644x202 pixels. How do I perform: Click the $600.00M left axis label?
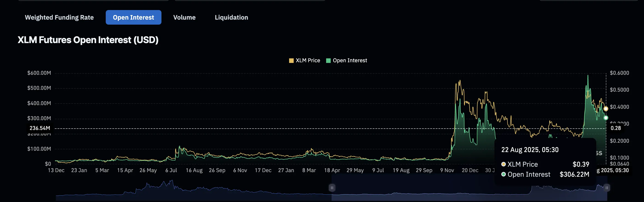(39, 73)
